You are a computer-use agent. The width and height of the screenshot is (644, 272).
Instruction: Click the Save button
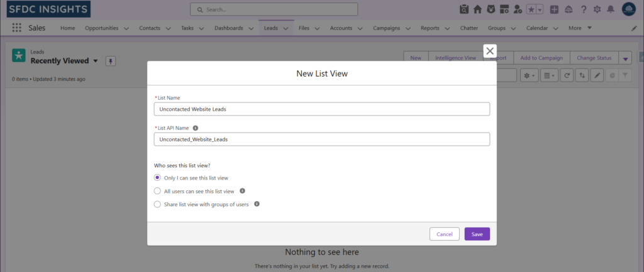(x=477, y=234)
